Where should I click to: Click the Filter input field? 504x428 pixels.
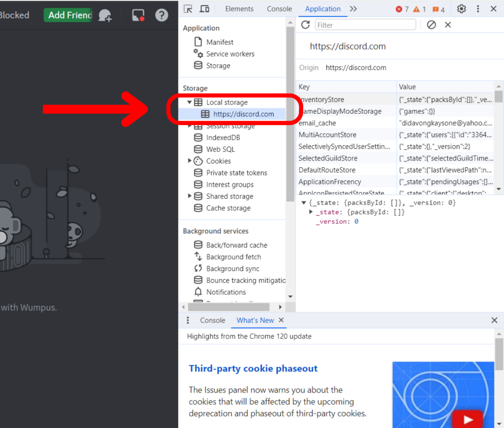365,25
